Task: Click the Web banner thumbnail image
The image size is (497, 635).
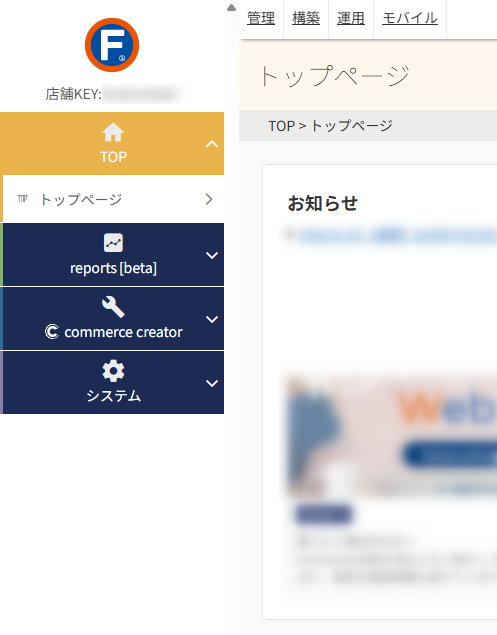Action: click(x=391, y=437)
